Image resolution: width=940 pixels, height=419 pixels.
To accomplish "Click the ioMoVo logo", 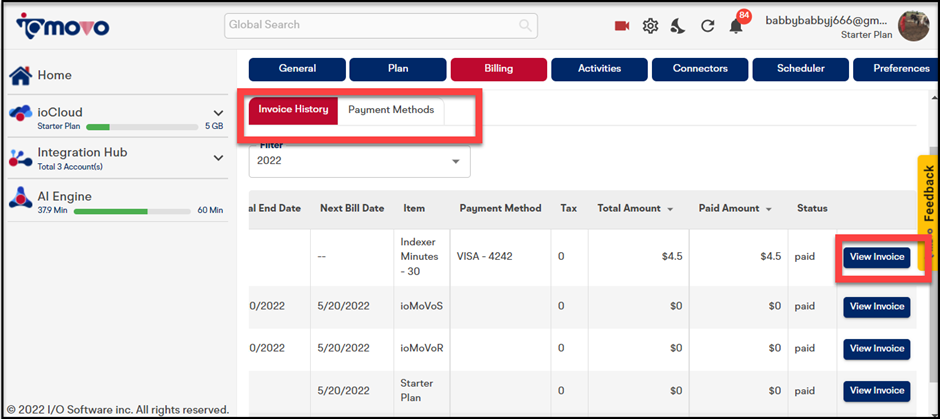I will coord(62,26).
